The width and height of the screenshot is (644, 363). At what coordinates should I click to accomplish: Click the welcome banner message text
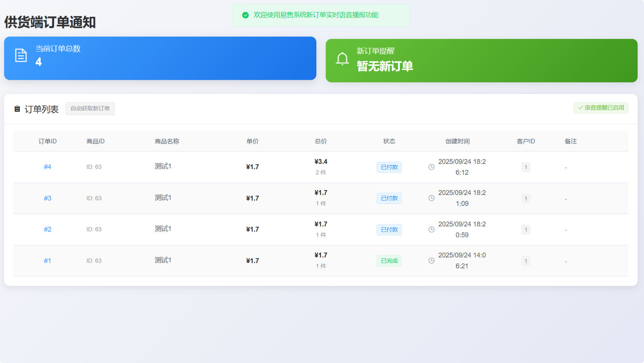(x=316, y=15)
